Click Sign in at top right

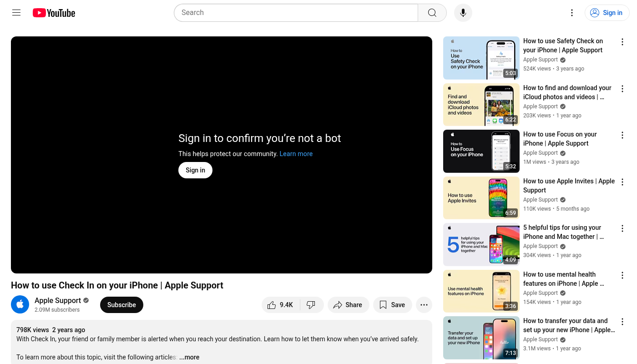607,13
